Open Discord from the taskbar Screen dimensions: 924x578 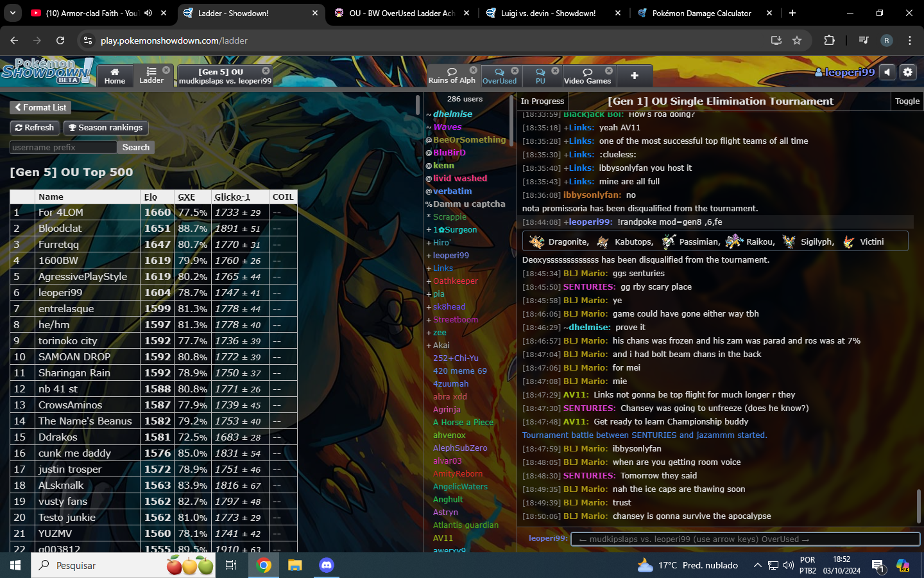point(327,565)
